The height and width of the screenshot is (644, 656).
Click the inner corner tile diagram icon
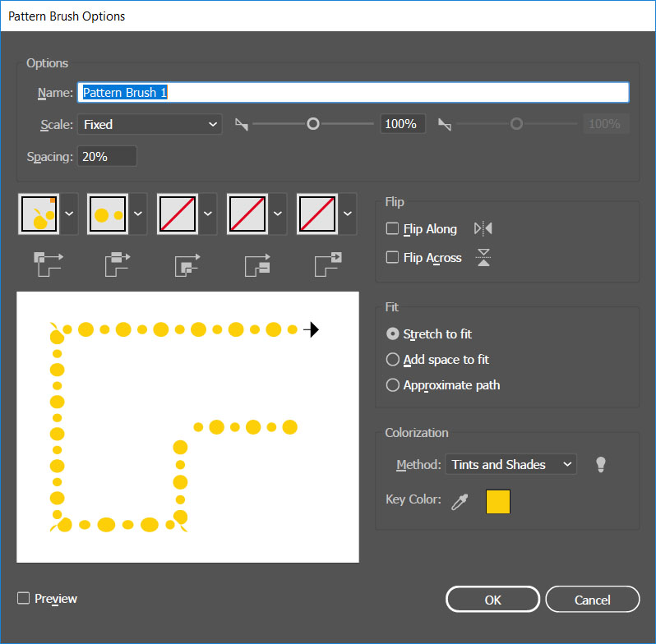(x=188, y=263)
